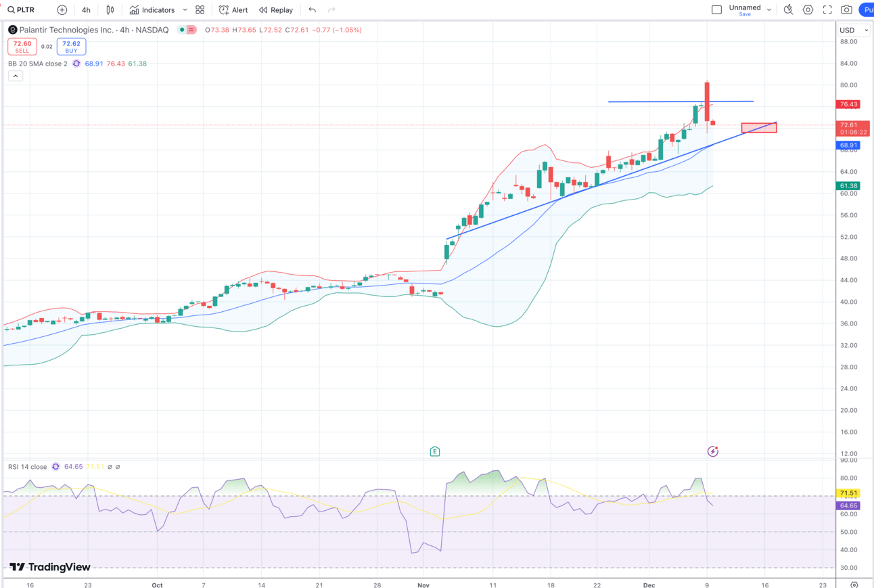Select the BB 20 SMA close 2 legend
The width and height of the screenshot is (874, 588).
tap(38, 64)
